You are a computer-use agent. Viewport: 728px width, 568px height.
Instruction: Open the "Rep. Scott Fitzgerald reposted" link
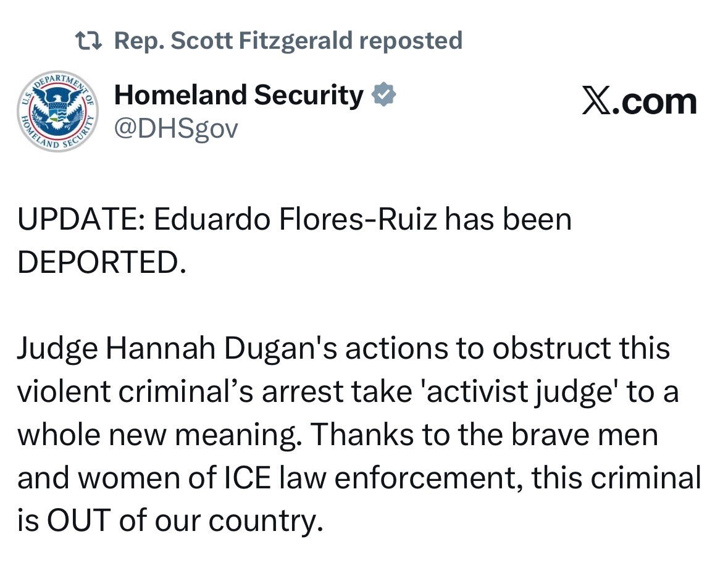coord(288,41)
